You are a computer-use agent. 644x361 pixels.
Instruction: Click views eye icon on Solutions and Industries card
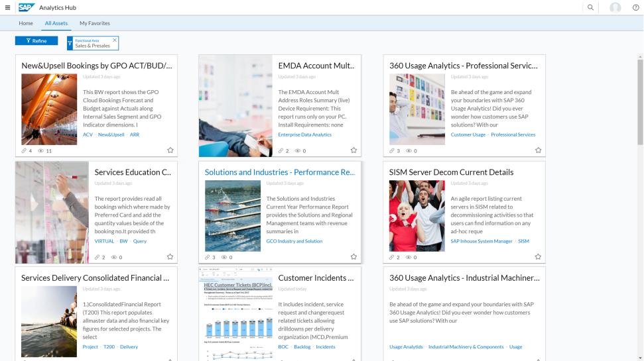[x=224, y=257]
